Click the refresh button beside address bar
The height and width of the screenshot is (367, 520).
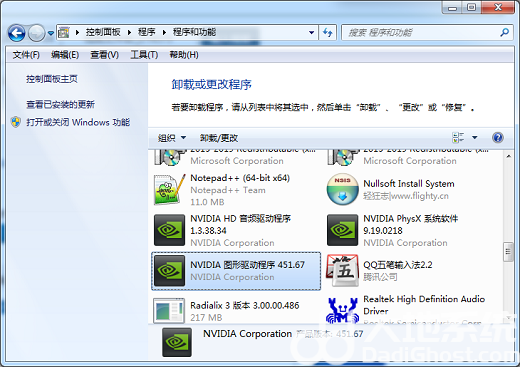tap(328, 32)
